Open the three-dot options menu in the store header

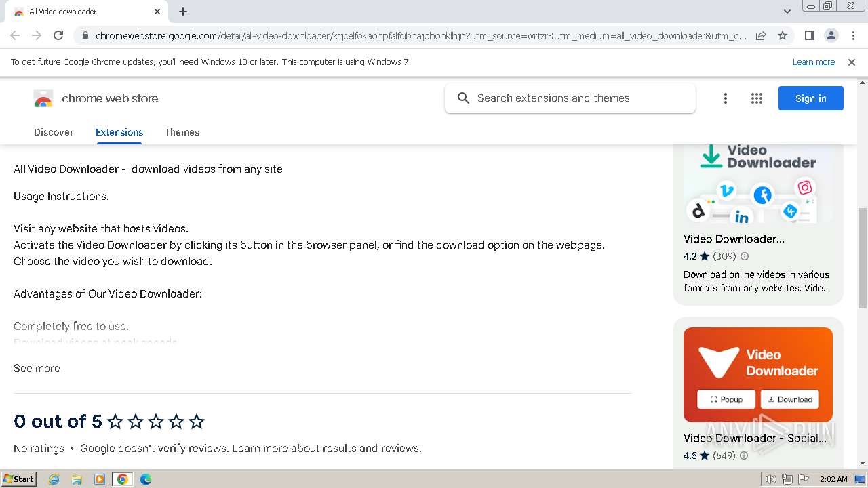pyautogui.click(x=725, y=98)
